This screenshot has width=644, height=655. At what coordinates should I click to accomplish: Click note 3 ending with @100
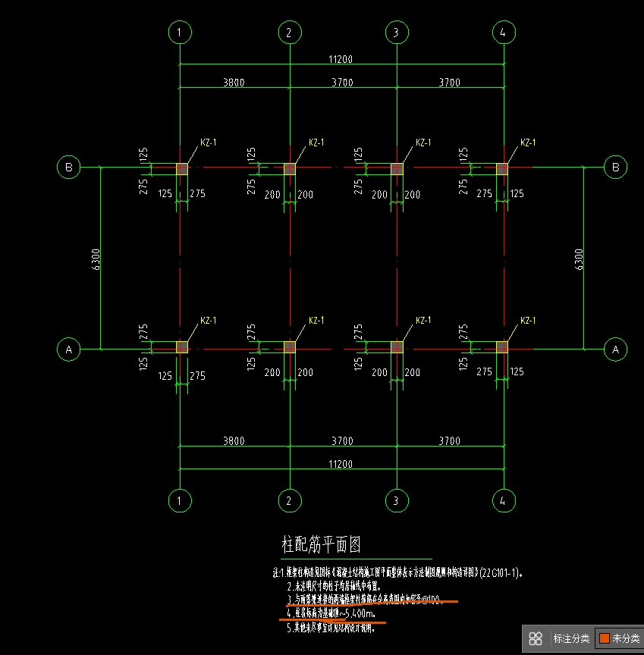pos(366,600)
